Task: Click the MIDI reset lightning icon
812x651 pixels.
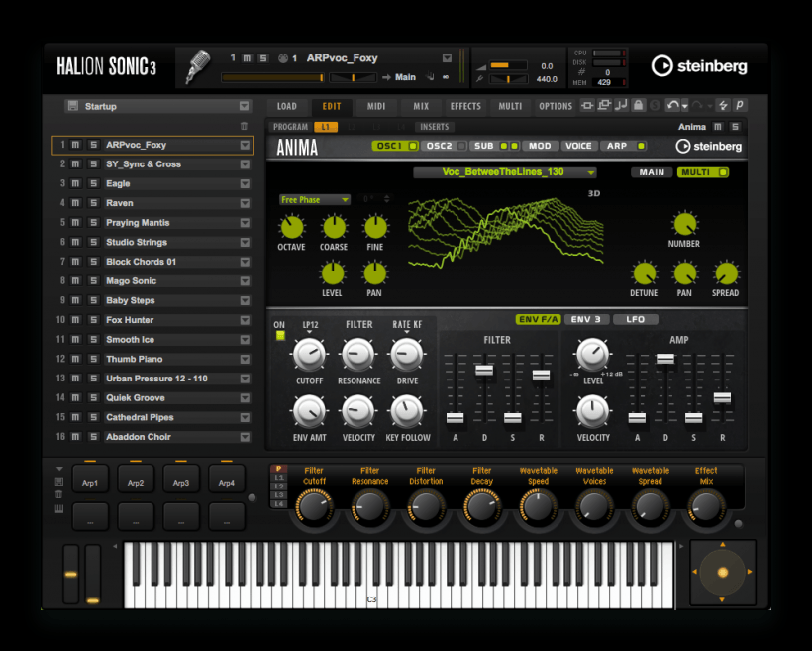Action: pyautogui.click(x=724, y=106)
